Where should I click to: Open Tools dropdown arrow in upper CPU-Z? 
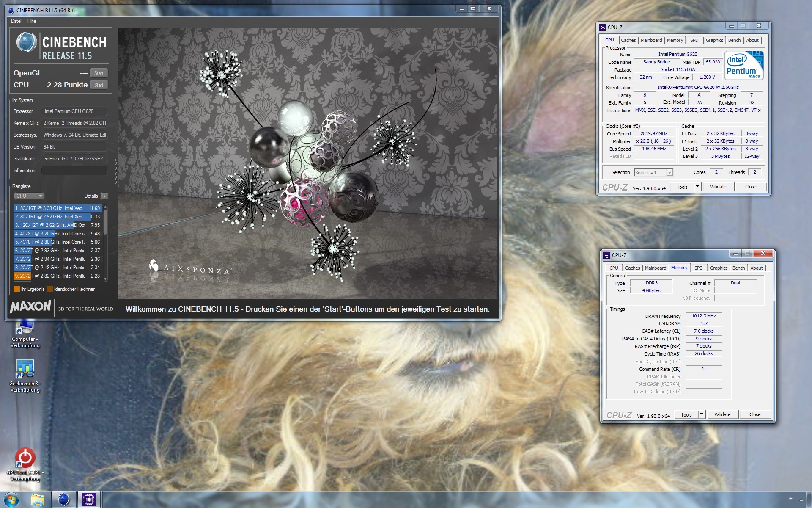[x=697, y=187]
